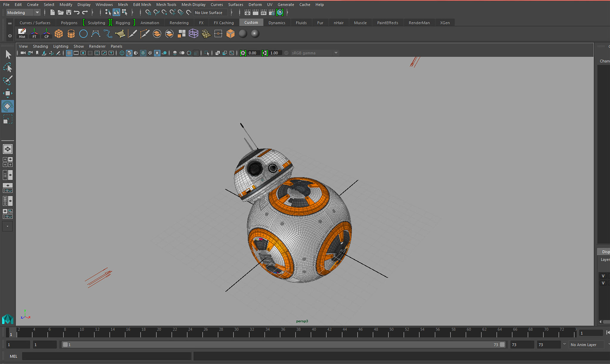This screenshot has width=610, height=364.
Task: Create a polygon cube from the shelf
Action: 59,34
